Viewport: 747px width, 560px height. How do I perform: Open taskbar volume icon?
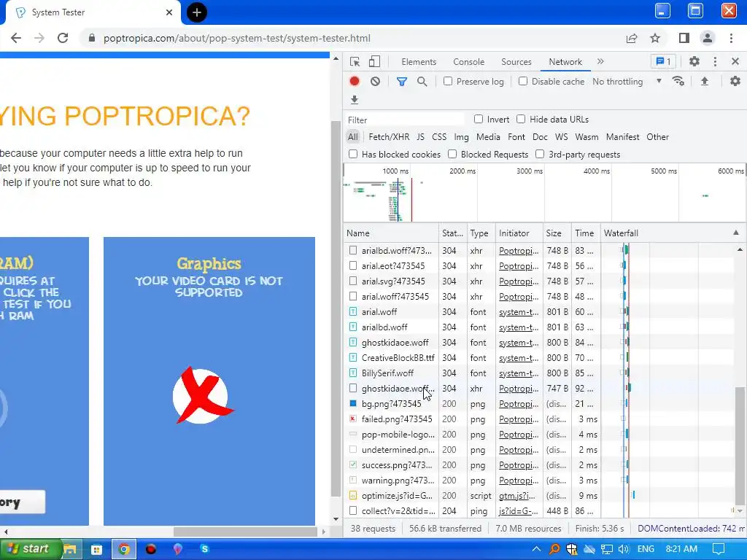coord(624,549)
